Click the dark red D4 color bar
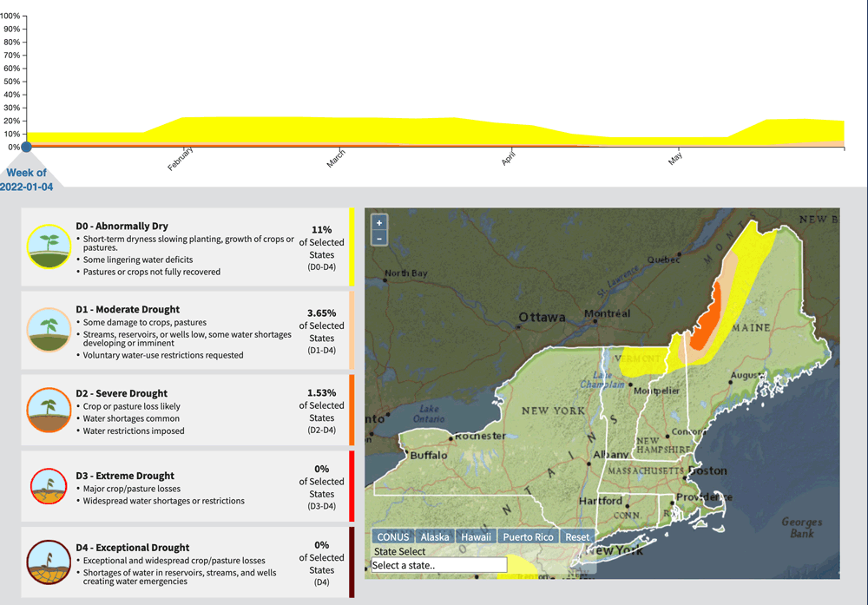This screenshot has height=605, width=868. click(352, 562)
